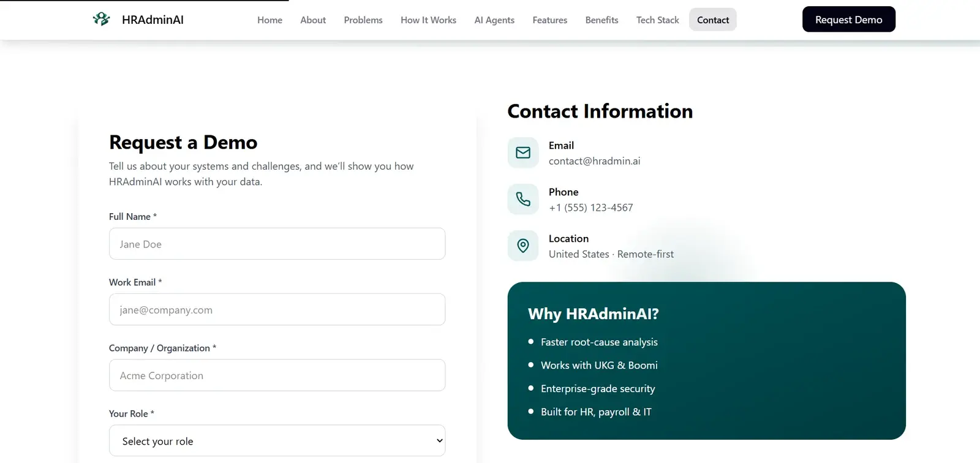
Task: Click the Company / Organization * label
Action: click(x=163, y=348)
